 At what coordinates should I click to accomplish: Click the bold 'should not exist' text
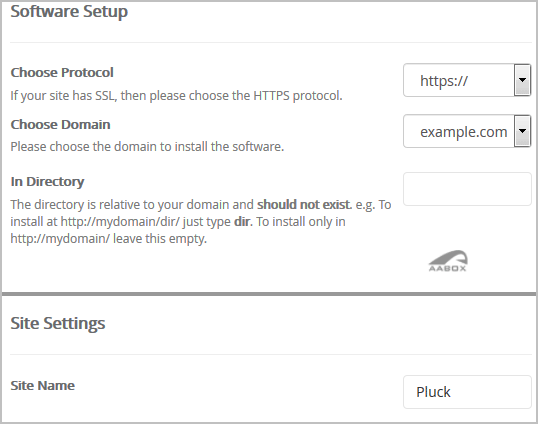click(305, 204)
